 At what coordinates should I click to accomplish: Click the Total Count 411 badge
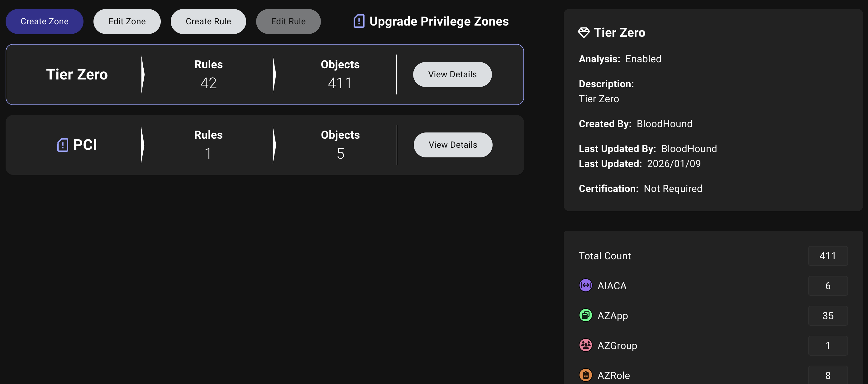tap(828, 256)
